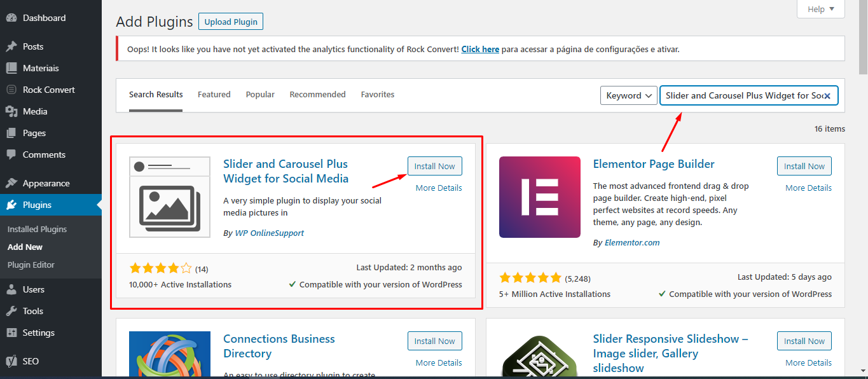This screenshot has height=379, width=868.
Task: Clear the plugin search field text
Action: click(827, 96)
